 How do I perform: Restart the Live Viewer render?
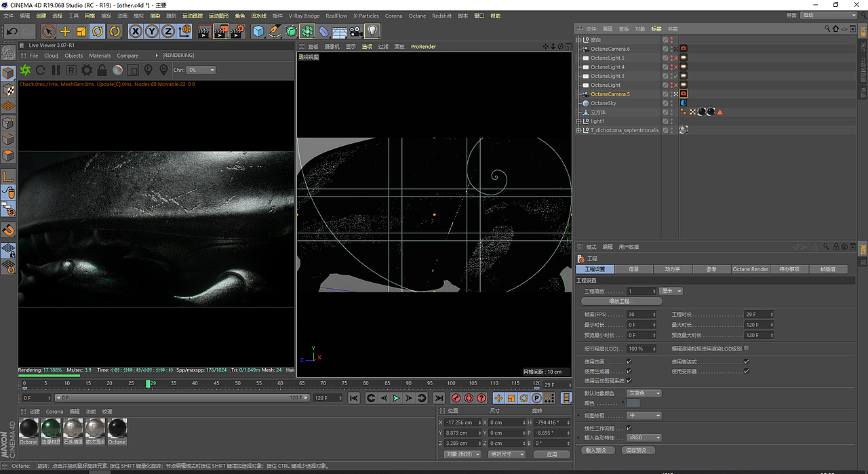(x=41, y=70)
